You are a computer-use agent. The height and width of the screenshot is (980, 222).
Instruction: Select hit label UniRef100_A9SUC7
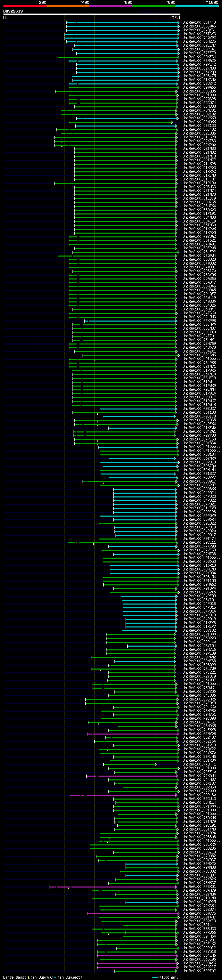point(199,408)
